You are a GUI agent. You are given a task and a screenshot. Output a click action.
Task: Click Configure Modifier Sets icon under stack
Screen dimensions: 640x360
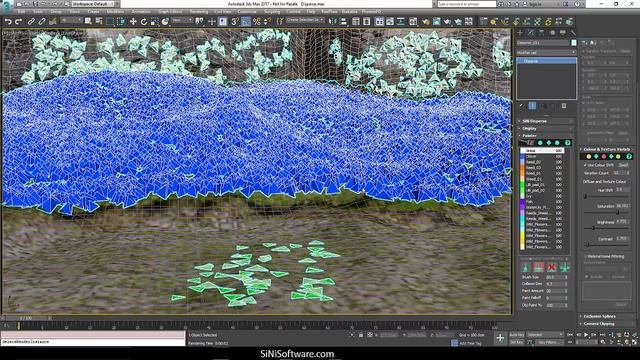pos(564,106)
